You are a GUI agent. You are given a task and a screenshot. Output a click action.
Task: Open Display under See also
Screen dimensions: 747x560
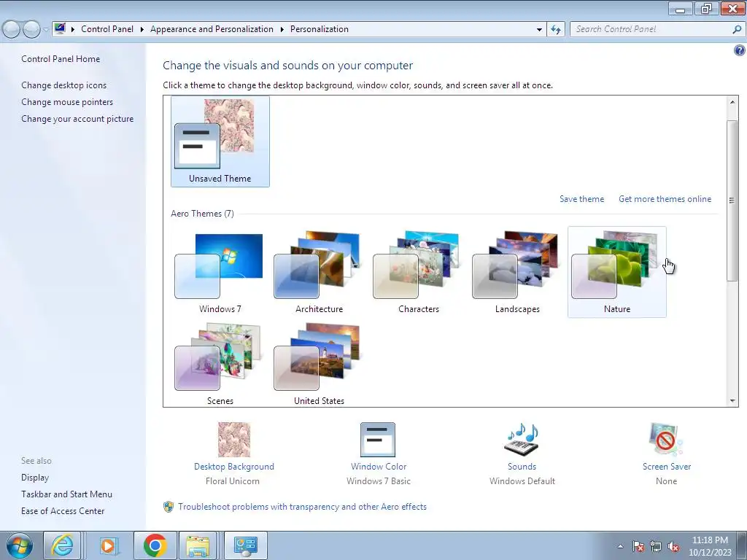point(35,478)
